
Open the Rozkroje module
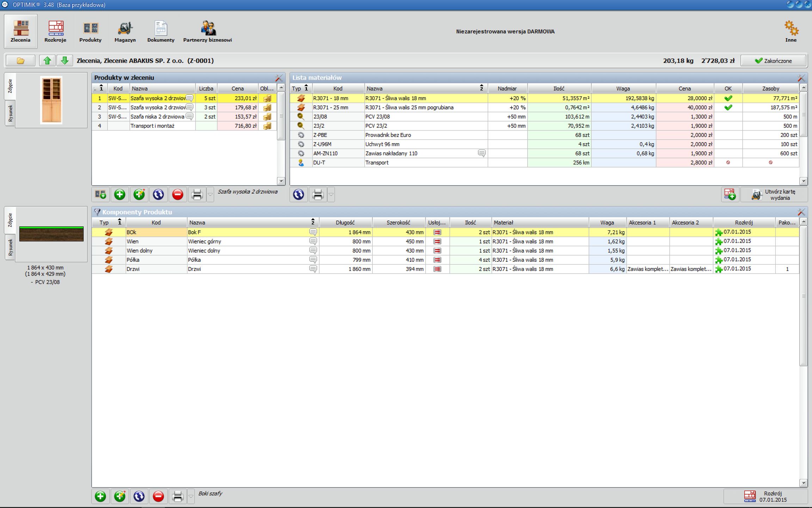click(x=55, y=31)
